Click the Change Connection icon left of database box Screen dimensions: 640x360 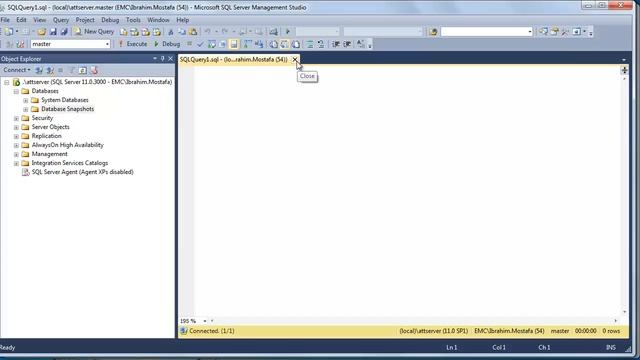20,44
